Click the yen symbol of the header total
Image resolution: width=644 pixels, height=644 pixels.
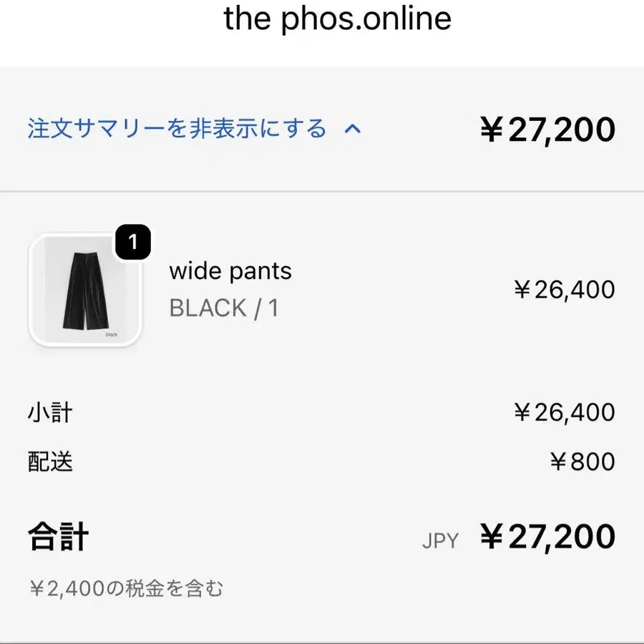[x=492, y=130]
